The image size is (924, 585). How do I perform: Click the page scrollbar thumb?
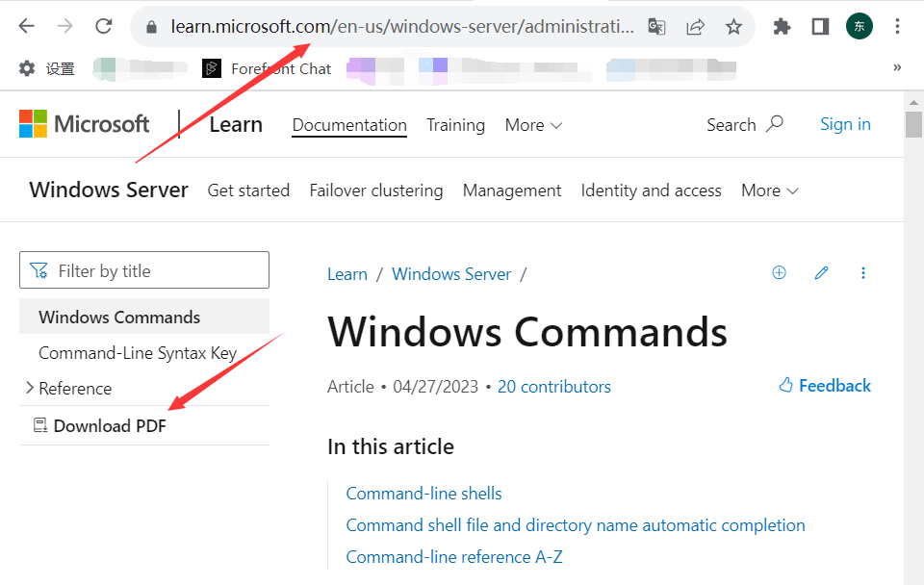pos(914,124)
